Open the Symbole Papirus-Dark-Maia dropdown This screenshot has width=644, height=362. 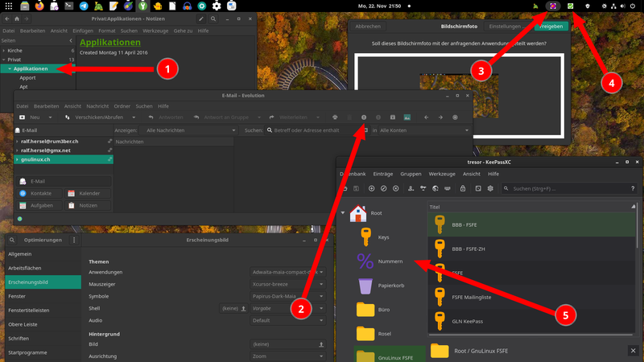coord(287,296)
